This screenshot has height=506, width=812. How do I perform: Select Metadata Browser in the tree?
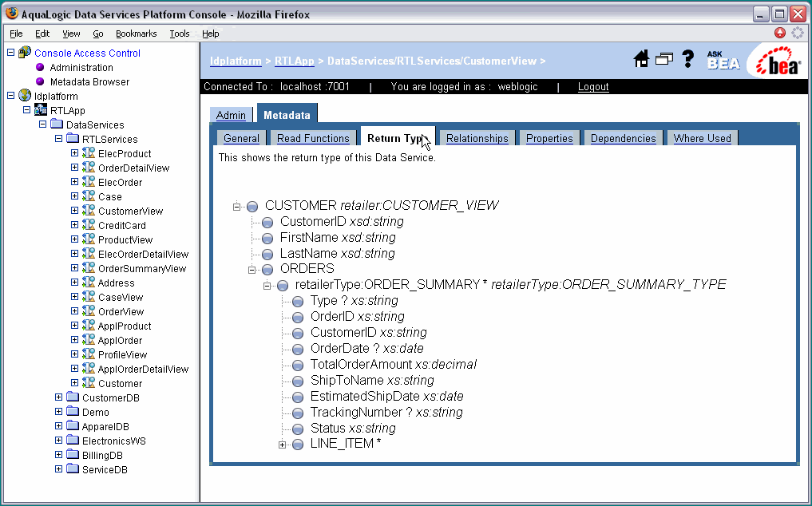point(89,82)
